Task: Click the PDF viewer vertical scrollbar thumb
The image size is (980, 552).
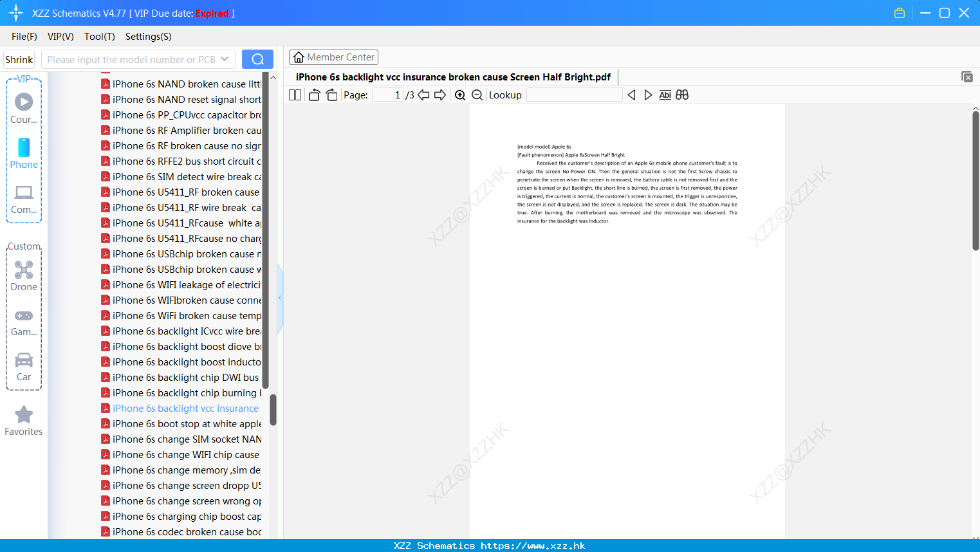Action: coord(975,181)
